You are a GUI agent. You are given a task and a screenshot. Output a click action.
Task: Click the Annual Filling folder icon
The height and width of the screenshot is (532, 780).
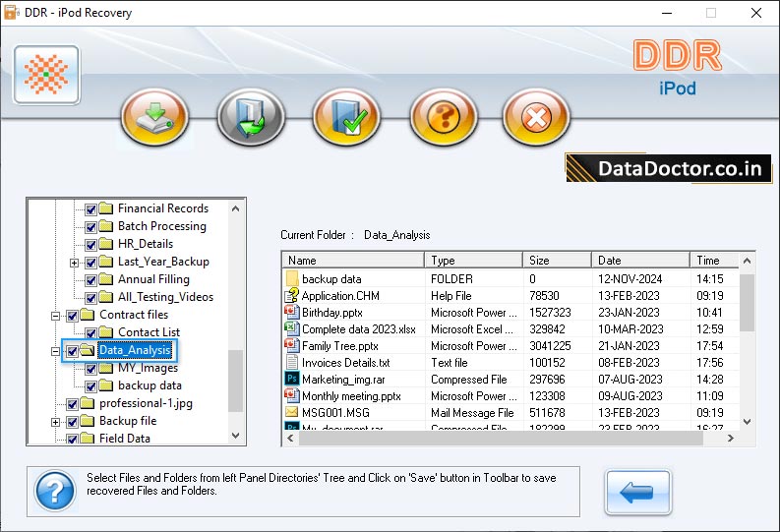(105, 279)
